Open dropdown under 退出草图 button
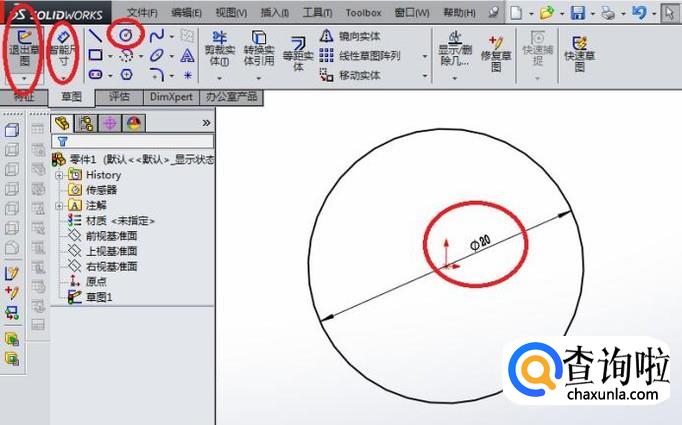 coord(24,78)
